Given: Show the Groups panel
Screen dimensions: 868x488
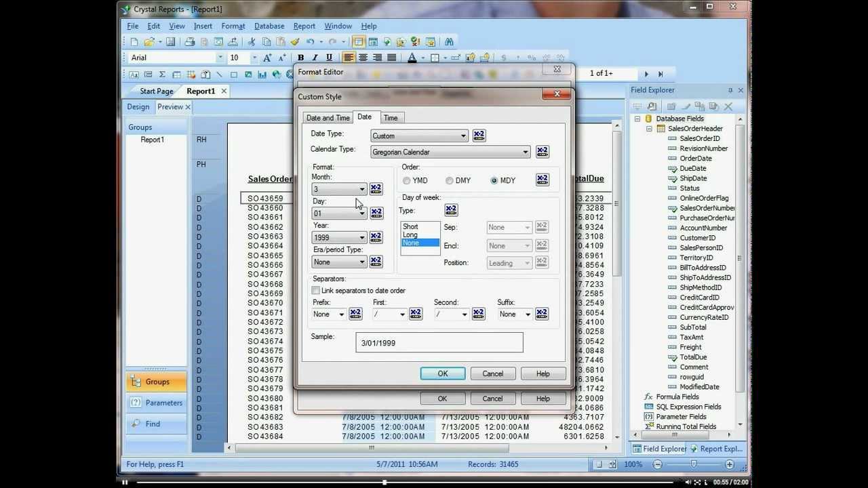Looking at the screenshot, I should tap(157, 382).
